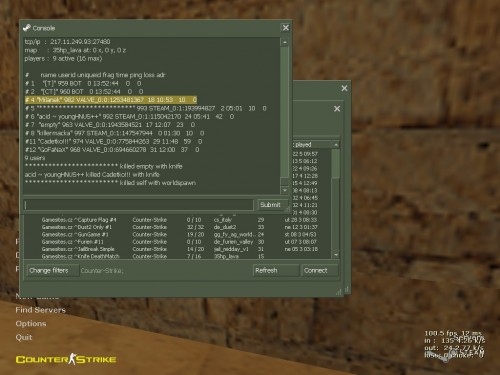Screen dimensions: 500x375
Task: Click the Steam icon in Console title
Action: point(27,28)
